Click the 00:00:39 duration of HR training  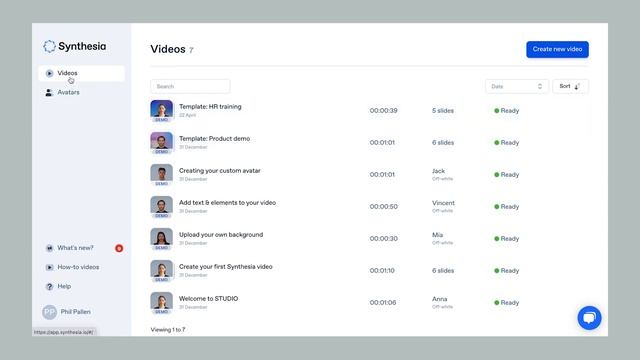[384, 111]
